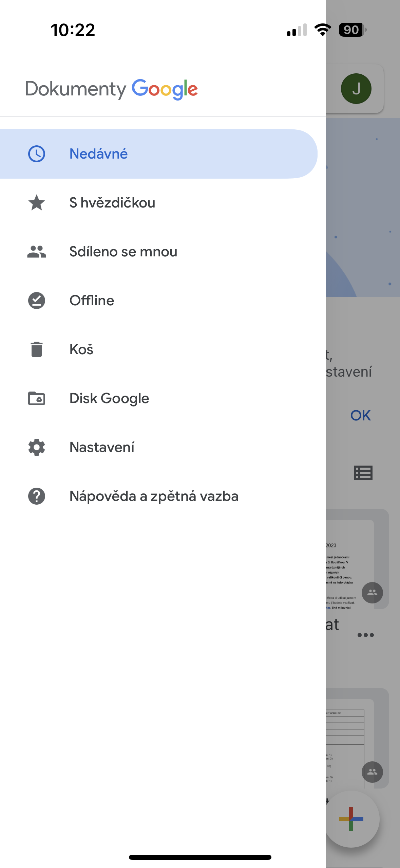Click the people icon for shared documents

click(x=37, y=252)
